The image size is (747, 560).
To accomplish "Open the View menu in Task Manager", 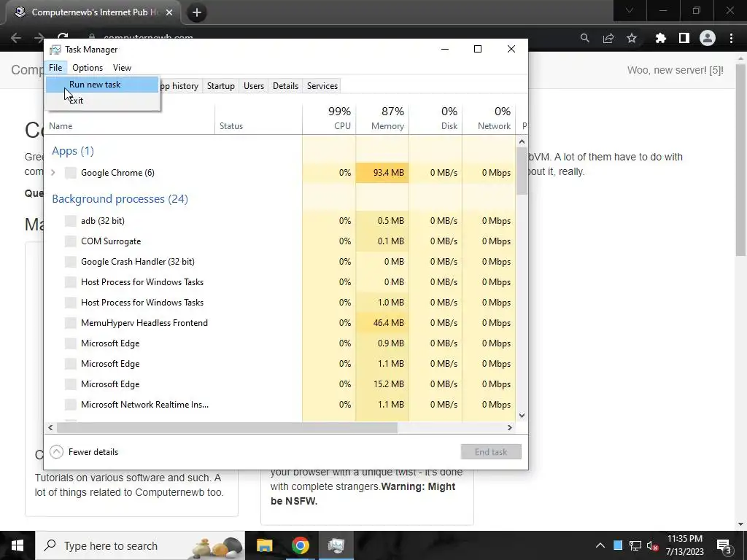I will [x=122, y=68].
